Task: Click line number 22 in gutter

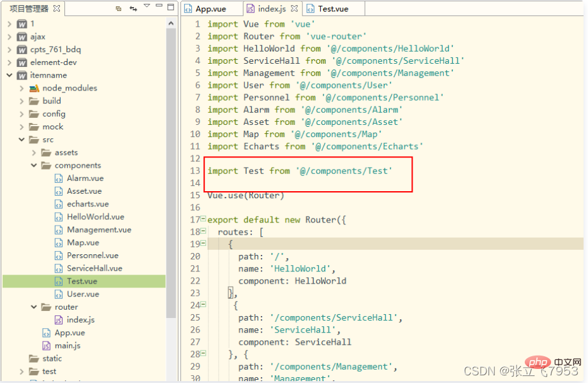Action: pos(195,281)
